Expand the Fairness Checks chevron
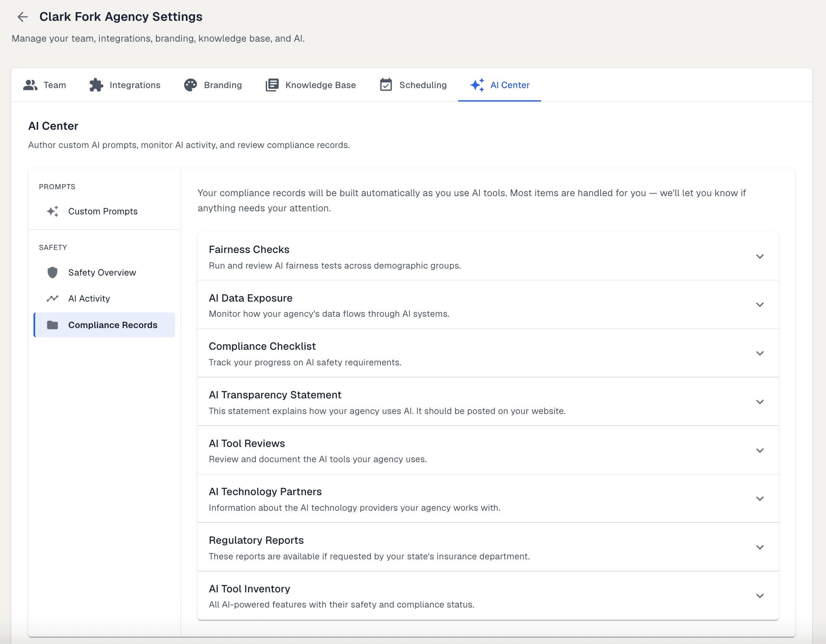 (x=760, y=256)
